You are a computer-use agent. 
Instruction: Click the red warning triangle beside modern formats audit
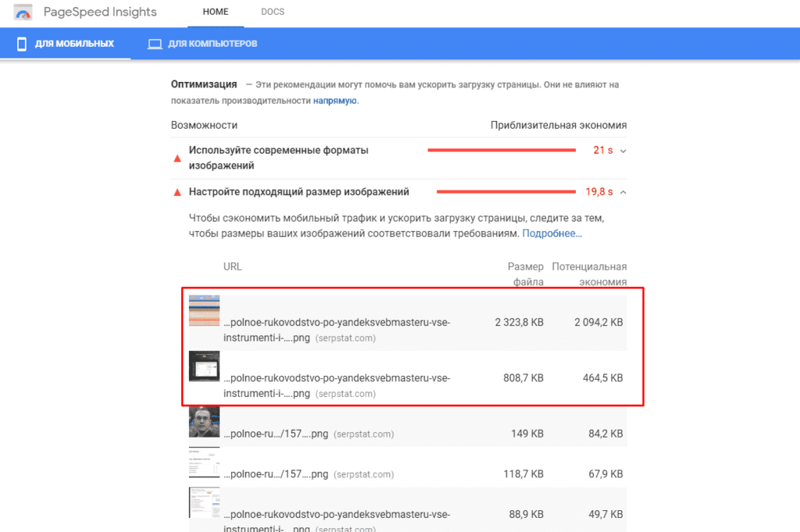click(x=177, y=158)
